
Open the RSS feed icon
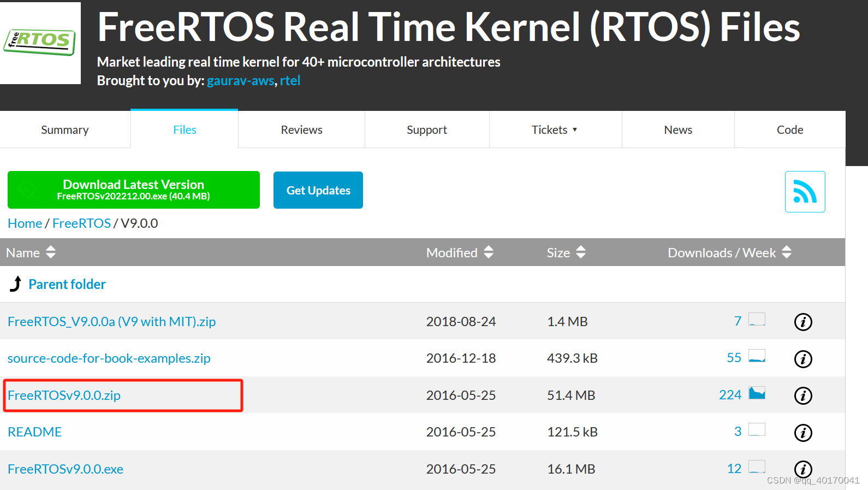805,192
